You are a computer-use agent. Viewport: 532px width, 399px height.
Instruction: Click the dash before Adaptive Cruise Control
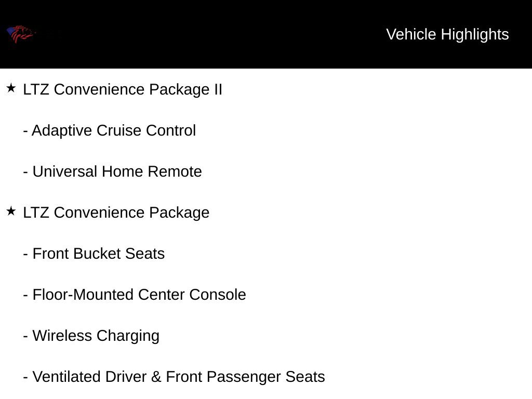(x=25, y=131)
